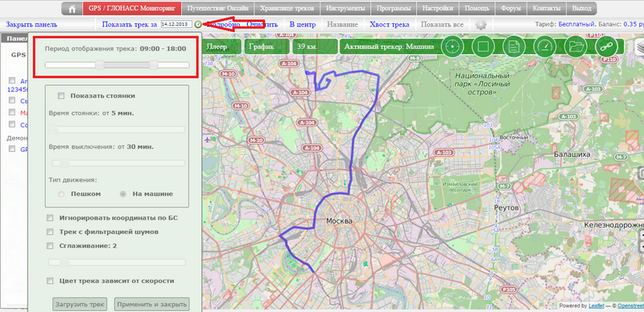Open the folder icon on map toolbar
644x312 pixels.
coord(576,47)
